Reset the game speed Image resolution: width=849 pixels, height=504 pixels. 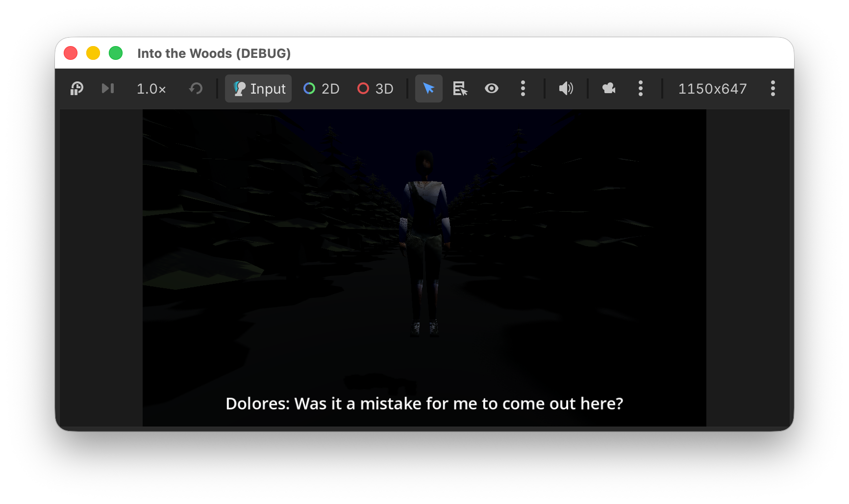pos(196,89)
